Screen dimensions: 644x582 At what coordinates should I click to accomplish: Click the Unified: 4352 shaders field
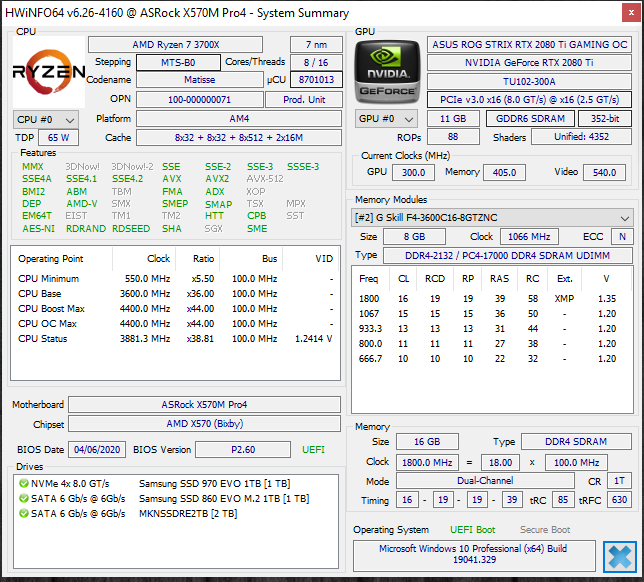pyautogui.click(x=582, y=137)
